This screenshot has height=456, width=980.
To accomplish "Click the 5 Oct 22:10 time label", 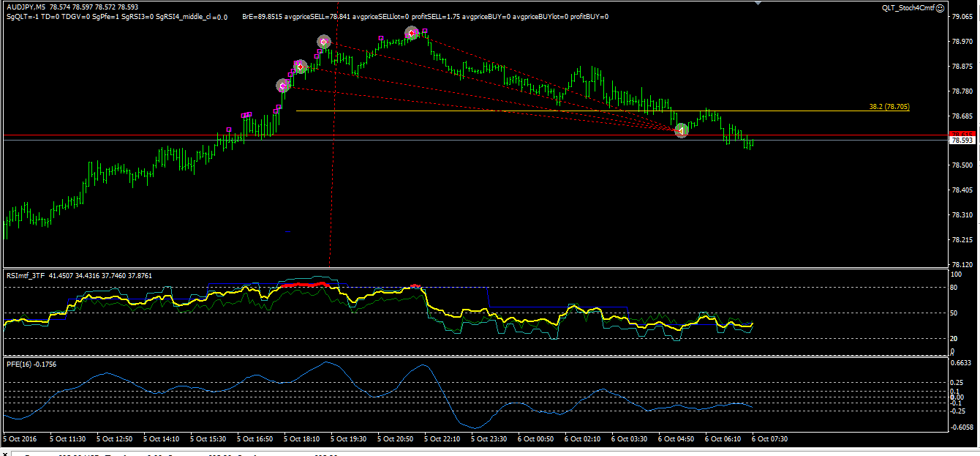I will 442,439.
